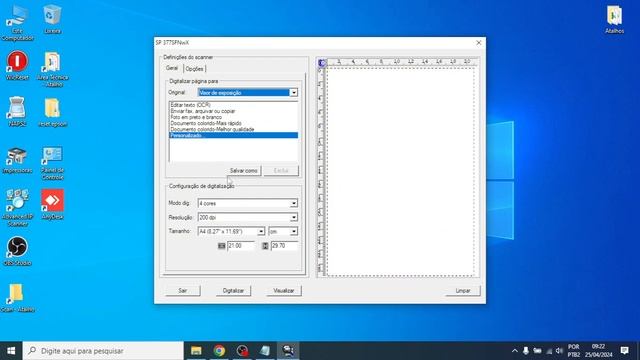Open volume tray icon
This screenshot has height=360, width=640.
pos(559,351)
